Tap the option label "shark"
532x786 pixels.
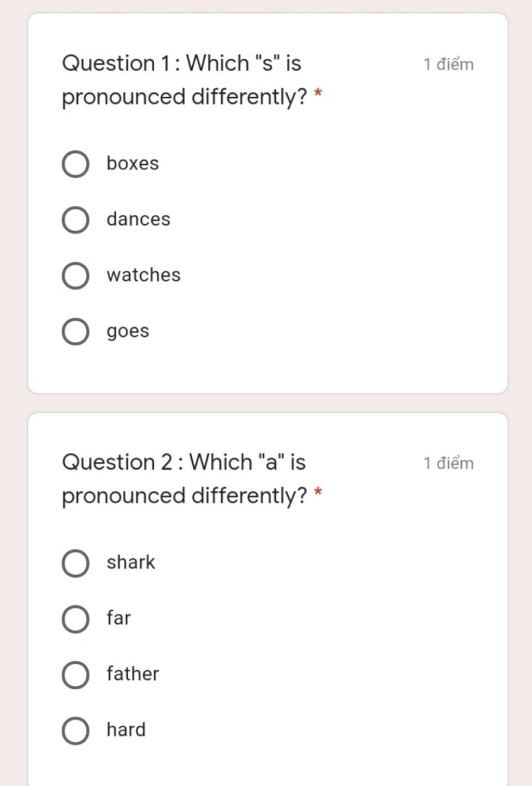coord(131,562)
